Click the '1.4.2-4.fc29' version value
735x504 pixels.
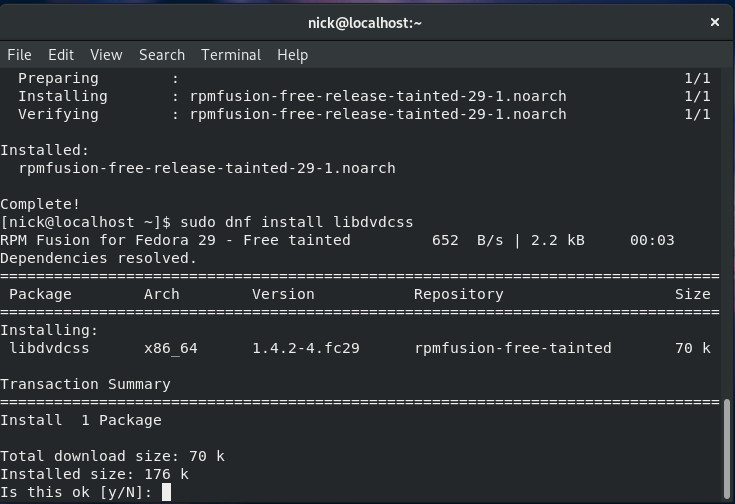click(306, 348)
